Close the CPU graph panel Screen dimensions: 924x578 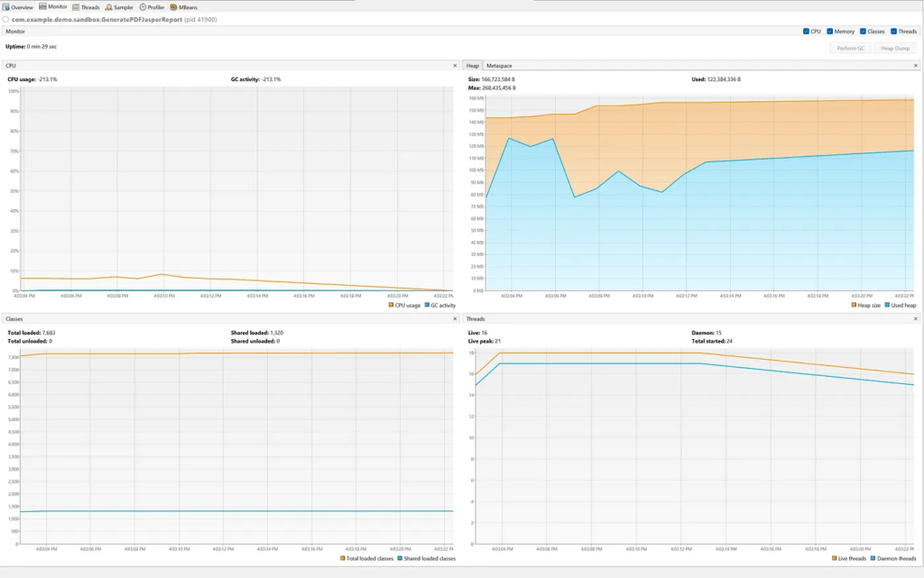click(x=454, y=66)
